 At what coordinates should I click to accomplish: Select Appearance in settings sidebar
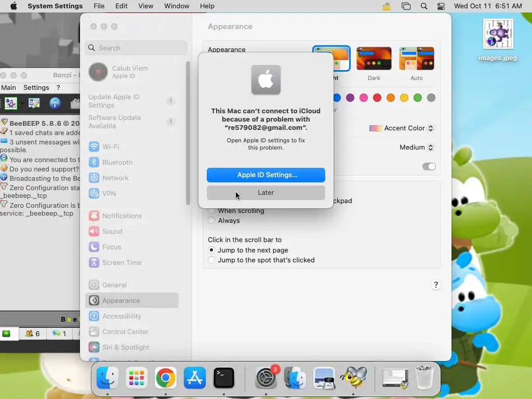(x=131, y=301)
